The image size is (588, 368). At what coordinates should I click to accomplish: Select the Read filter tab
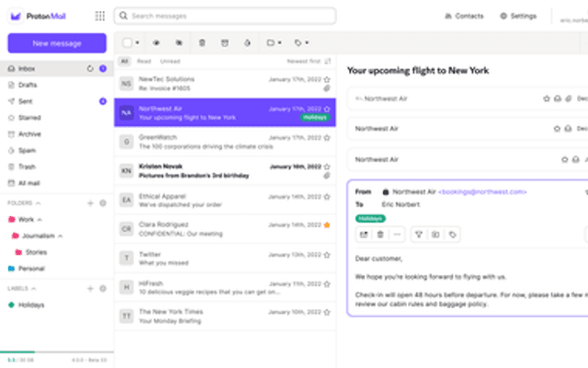144,62
